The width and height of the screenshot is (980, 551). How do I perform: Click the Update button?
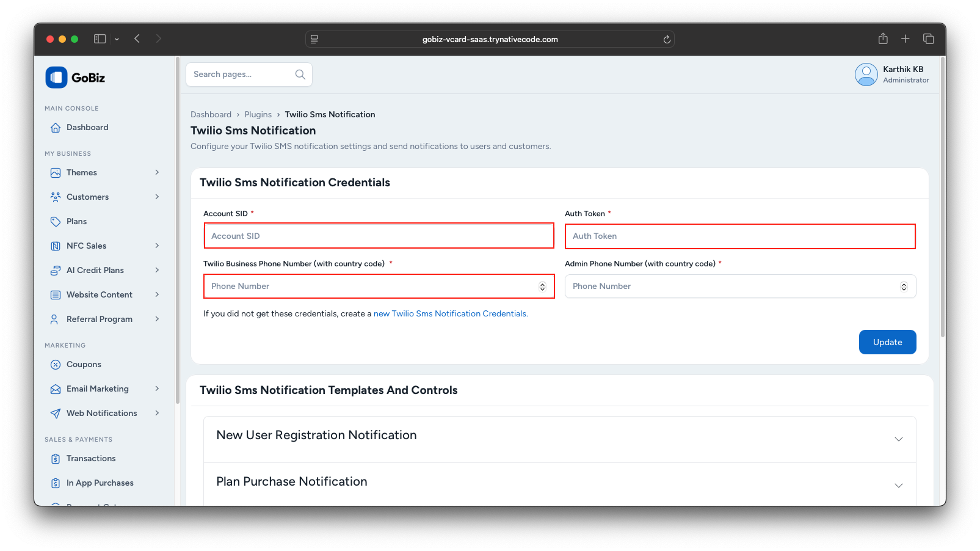tap(887, 342)
